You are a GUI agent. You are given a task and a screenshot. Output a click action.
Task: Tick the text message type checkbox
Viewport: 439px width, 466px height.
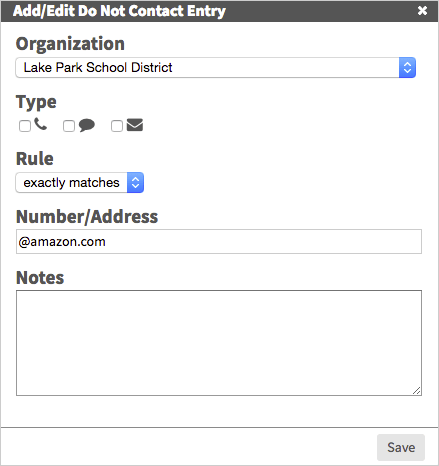click(69, 126)
